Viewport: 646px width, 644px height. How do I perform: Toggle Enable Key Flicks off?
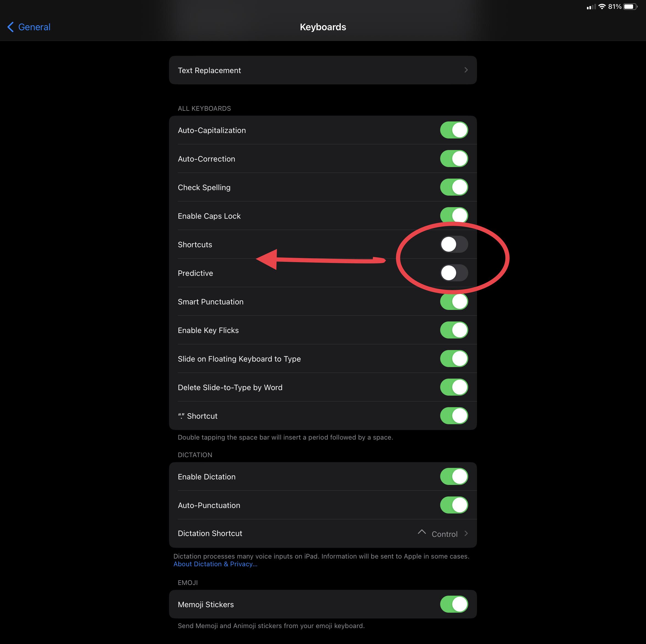(x=454, y=330)
